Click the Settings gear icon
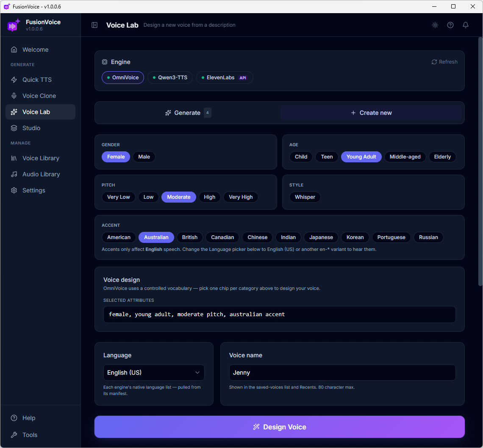The height and width of the screenshot is (448, 483). pos(14,190)
